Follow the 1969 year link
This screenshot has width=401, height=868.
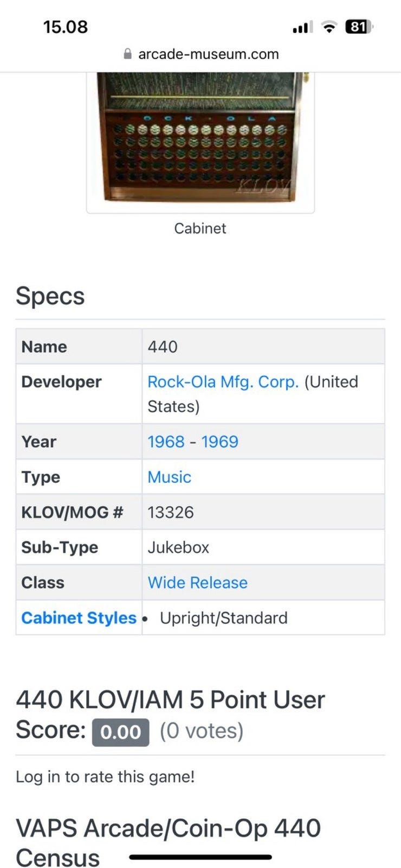click(219, 442)
